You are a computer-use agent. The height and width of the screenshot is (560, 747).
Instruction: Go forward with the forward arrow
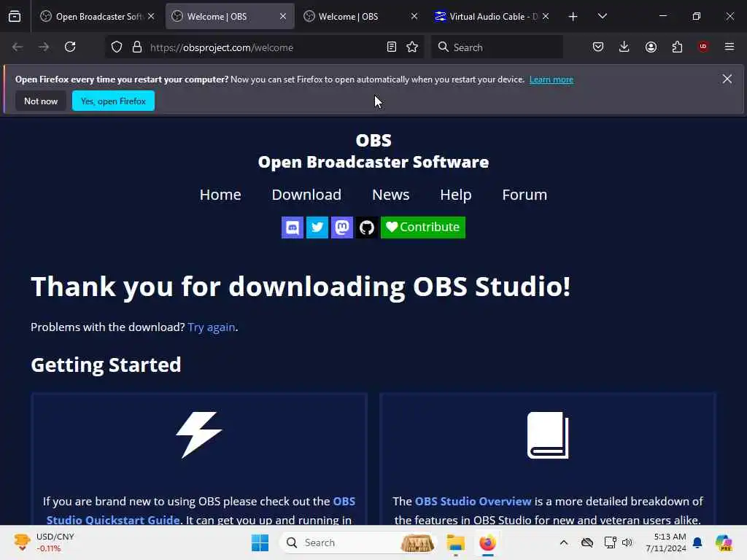click(44, 47)
